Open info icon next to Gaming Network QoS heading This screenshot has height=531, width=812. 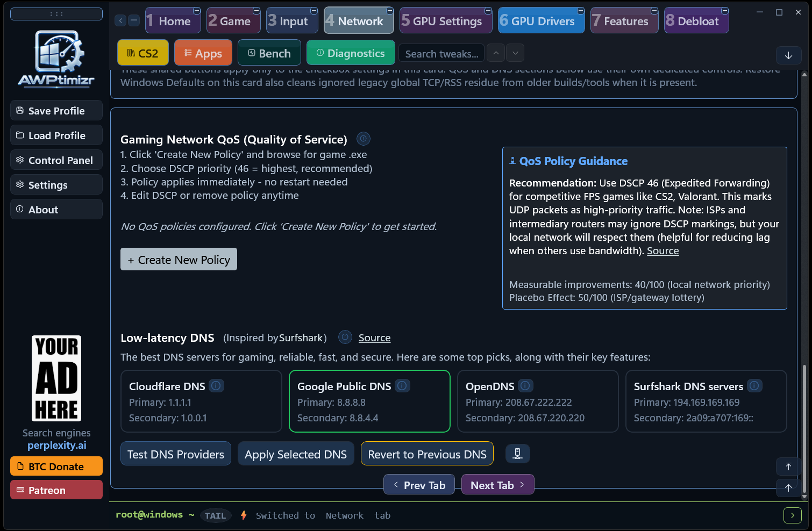(x=364, y=139)
